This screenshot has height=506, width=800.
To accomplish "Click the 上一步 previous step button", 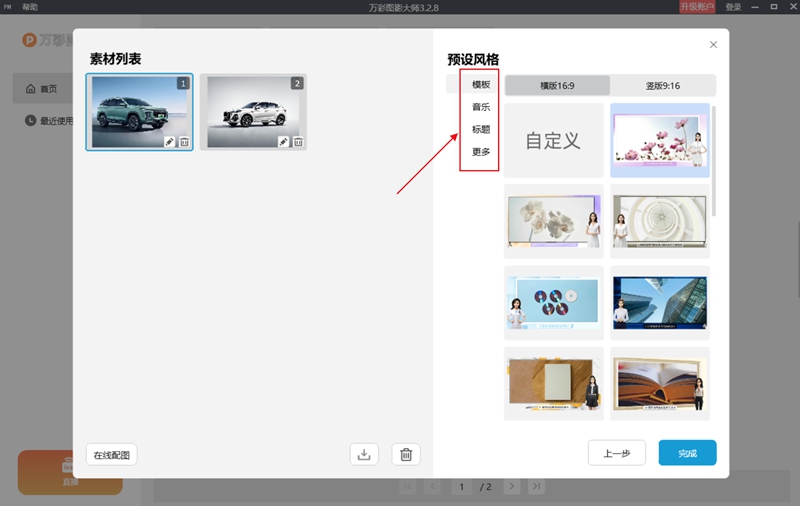I will pyautogui.click(x=616, y=453).
